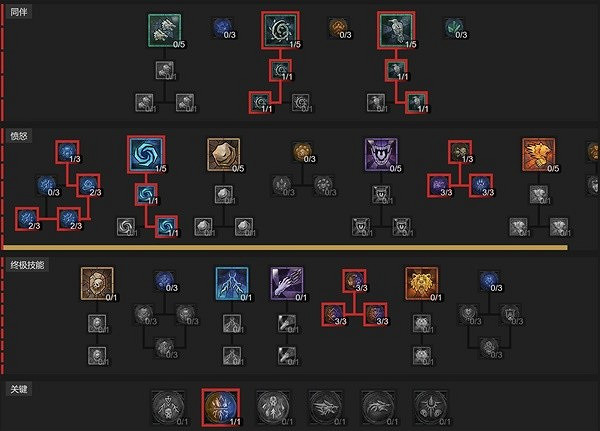Enable the first skull key passive 0/1
The height and width of the screenshot is (431, 600).
coord(168,408)
